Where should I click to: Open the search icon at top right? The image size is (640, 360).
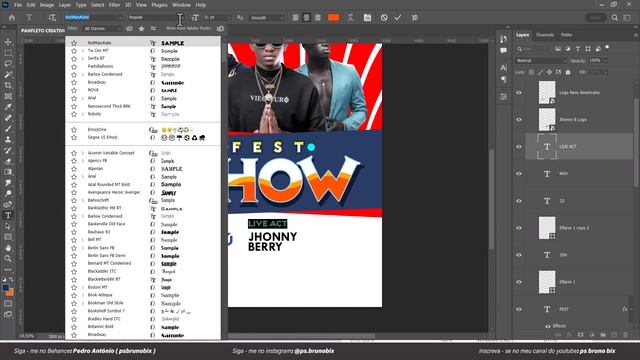pos(615,18)
